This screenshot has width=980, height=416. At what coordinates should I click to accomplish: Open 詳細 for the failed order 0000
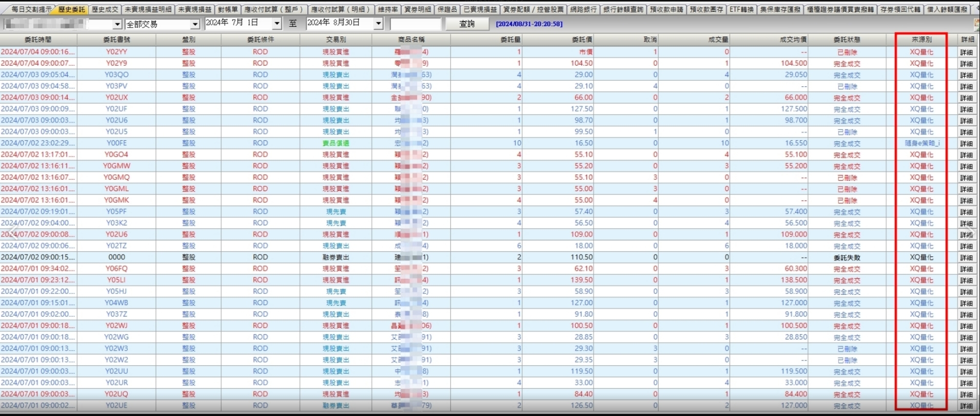click(x=967, y=258)
